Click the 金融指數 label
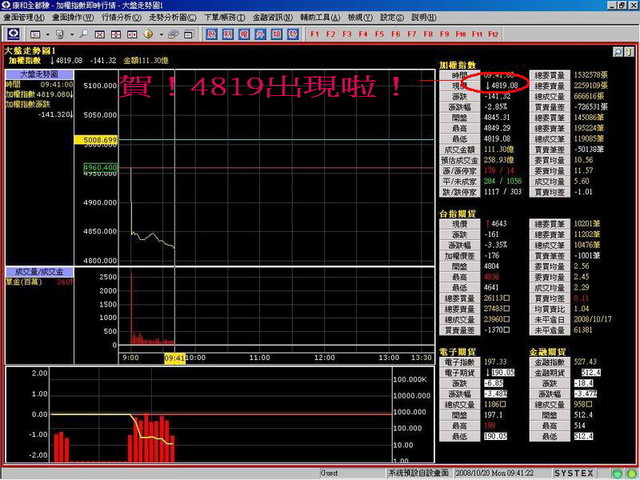The width and height of the screenshot is (640, 480). (x=549, y=362)
